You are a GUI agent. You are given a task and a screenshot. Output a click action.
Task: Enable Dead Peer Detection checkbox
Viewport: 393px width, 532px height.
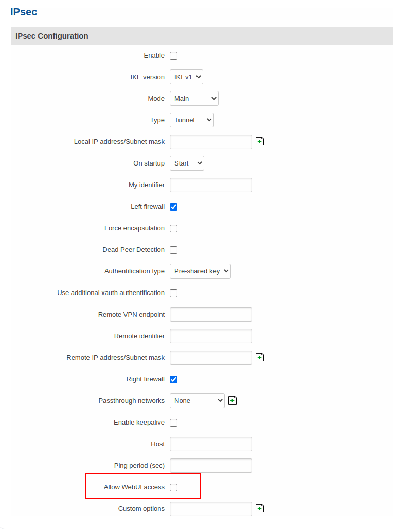point(173,250)
